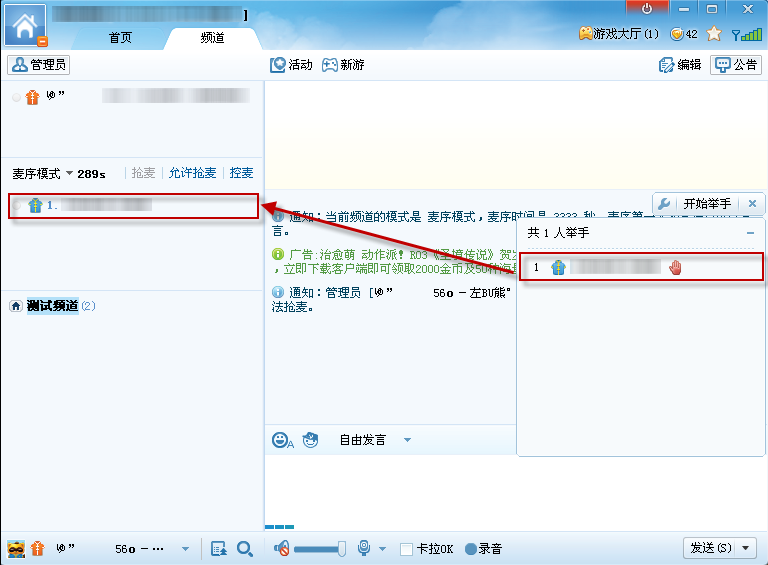
Task: Expand the 麦序模式 mode dropdown
Action: point(69,174)
